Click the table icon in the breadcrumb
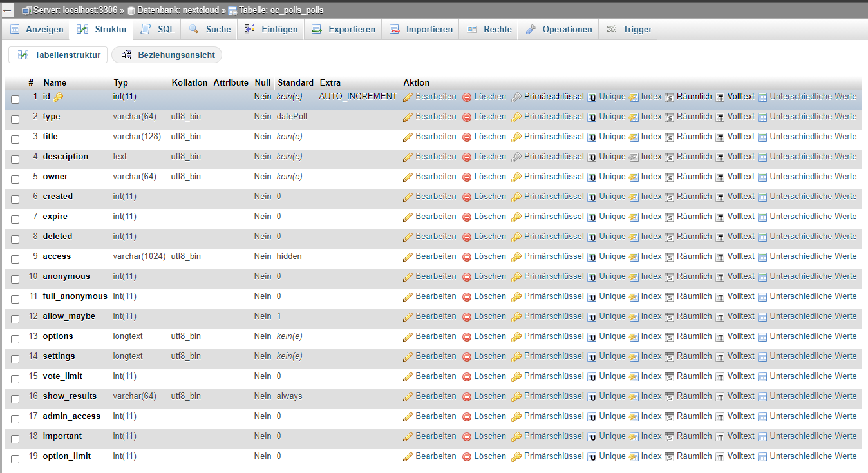 click(232, 10)
